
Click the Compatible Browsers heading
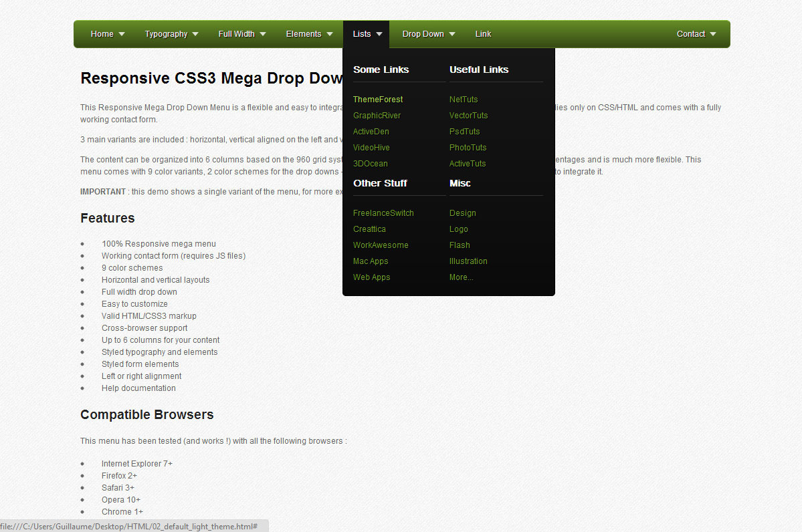coord(146,414)
